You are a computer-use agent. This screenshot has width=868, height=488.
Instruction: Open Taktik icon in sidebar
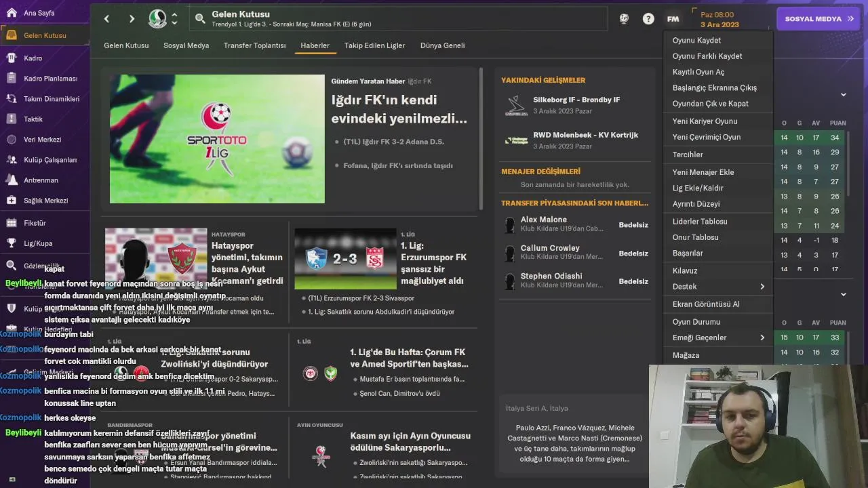12,119
